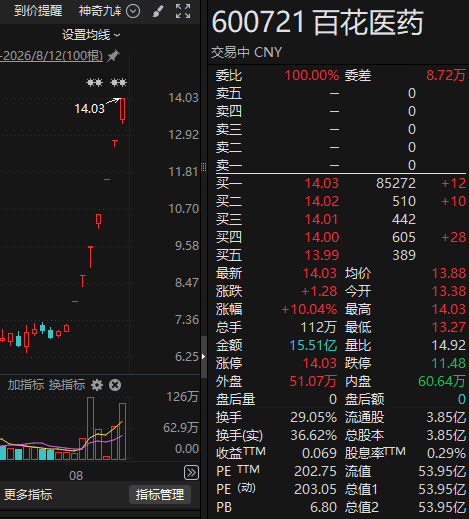Click the 换手 value 29.05%
The height and width of the screenshot is (519, 469).
pyautogui.click(x=313, y=417)
